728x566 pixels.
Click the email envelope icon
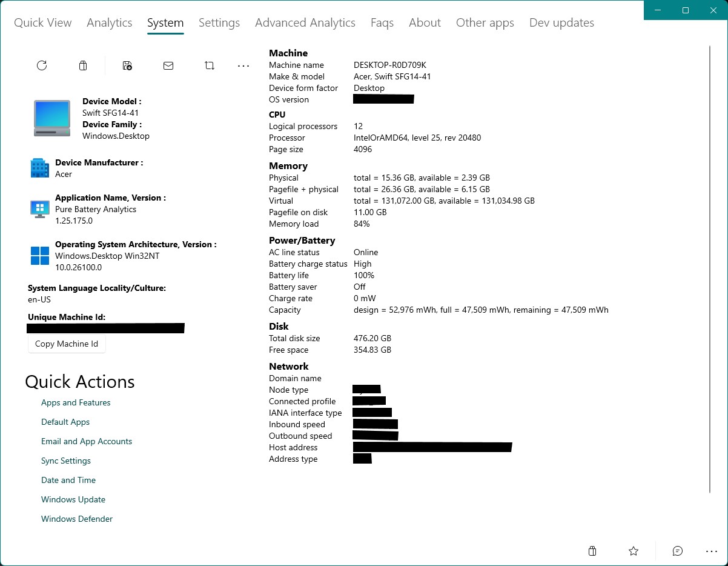168,65
